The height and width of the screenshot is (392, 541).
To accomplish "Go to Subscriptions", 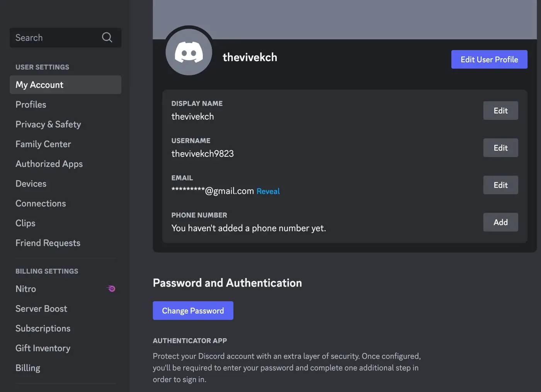I will 65,328.
